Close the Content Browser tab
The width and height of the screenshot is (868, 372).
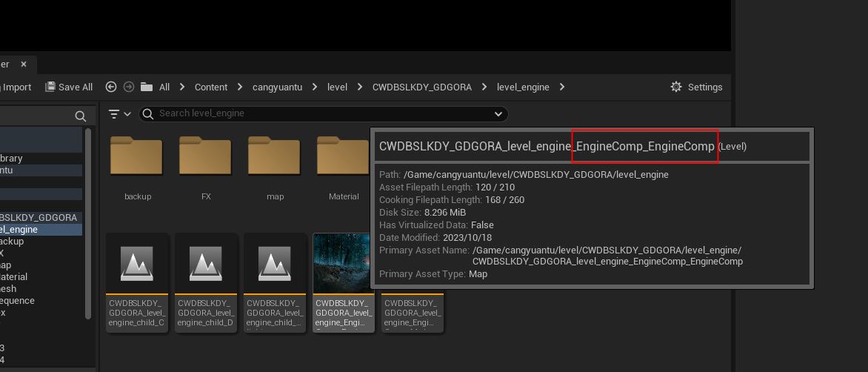coord(24,64)
